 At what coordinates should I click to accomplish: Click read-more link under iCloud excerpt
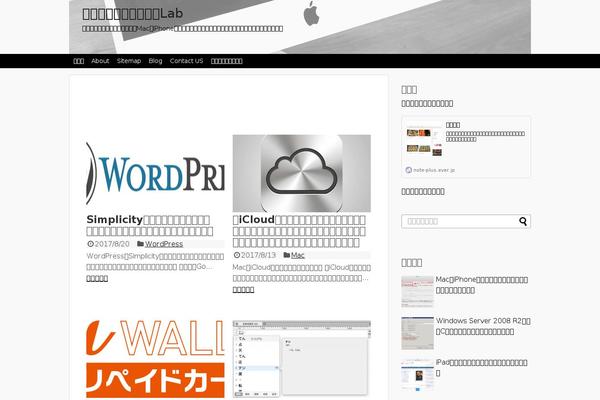[x=243, y=290]
